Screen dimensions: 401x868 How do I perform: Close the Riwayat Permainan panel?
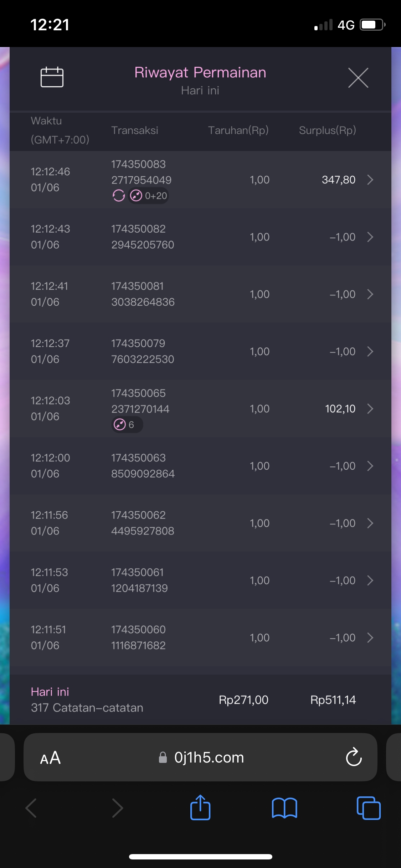(358, 78)
